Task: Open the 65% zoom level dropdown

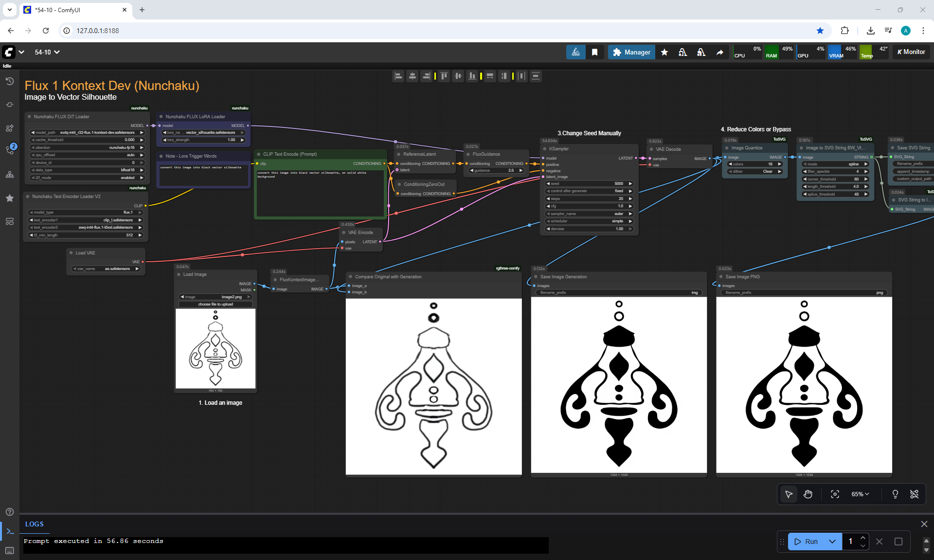Action: tap(860, 494)
